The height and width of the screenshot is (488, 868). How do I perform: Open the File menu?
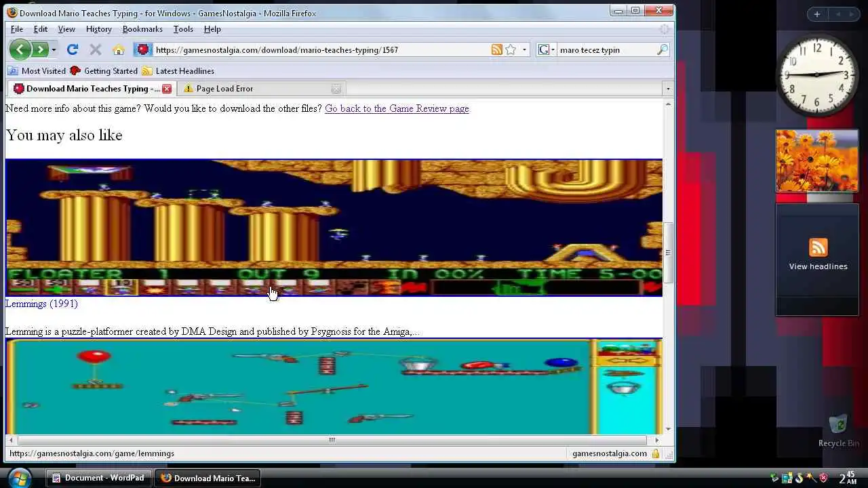[x=17, y=29]
